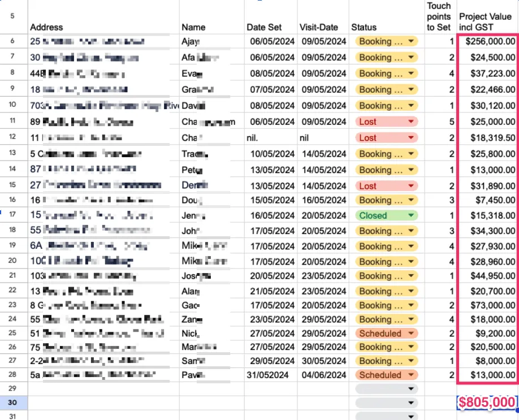Open the Lost status dropdown in row 15
This screenshot has height=420, width=519.
coord(386,186)
